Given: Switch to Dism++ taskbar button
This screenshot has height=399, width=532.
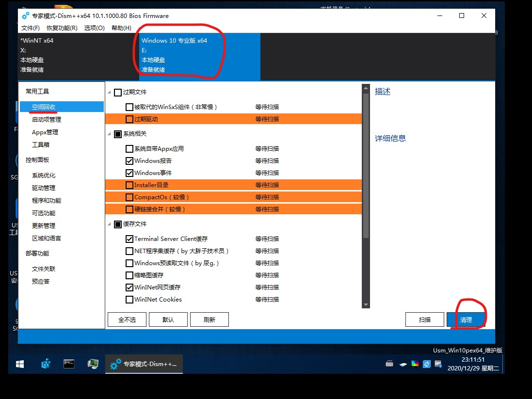Looking at the screenshot, I should [x=144, y=364].
